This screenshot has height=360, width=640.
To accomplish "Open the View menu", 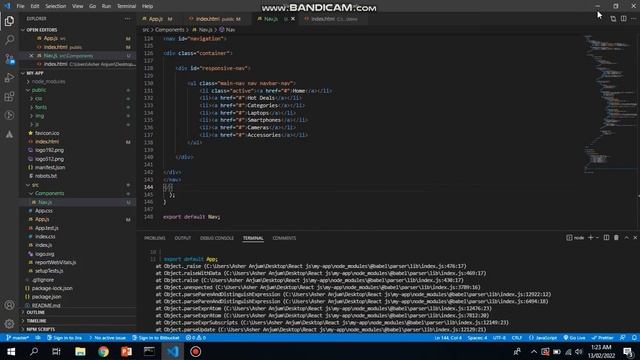I will (x=78, y=6).
